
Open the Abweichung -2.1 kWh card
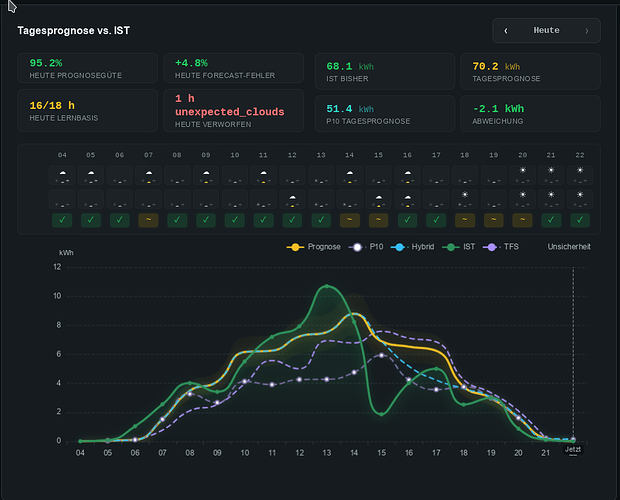[530, 113]
